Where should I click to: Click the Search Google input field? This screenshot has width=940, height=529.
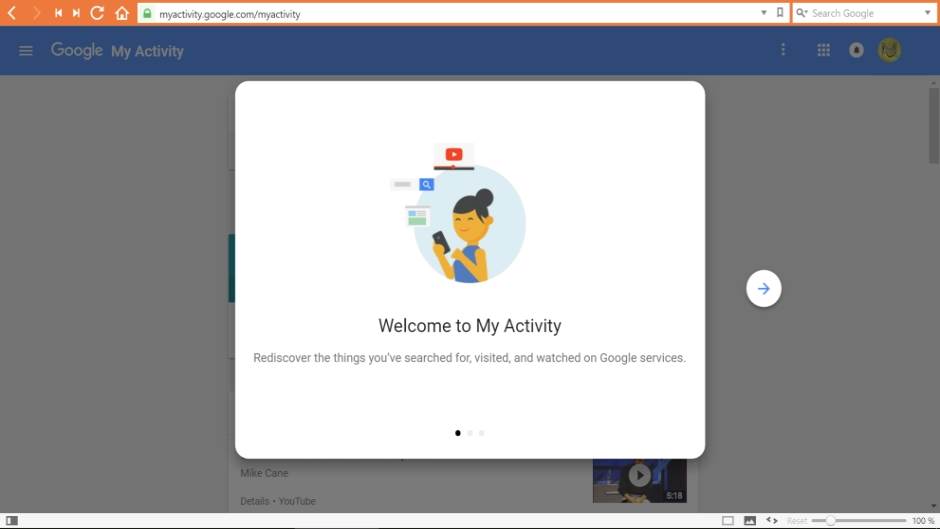coord(860,13)
